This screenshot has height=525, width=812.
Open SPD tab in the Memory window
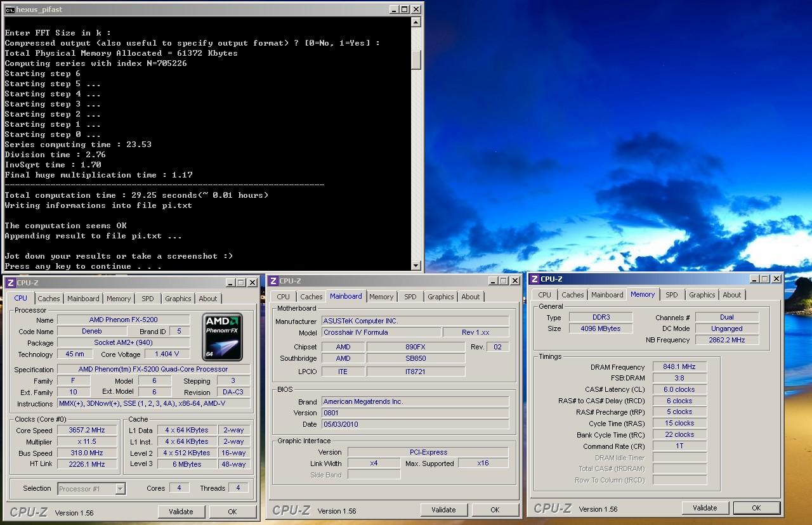pos(672,295)
